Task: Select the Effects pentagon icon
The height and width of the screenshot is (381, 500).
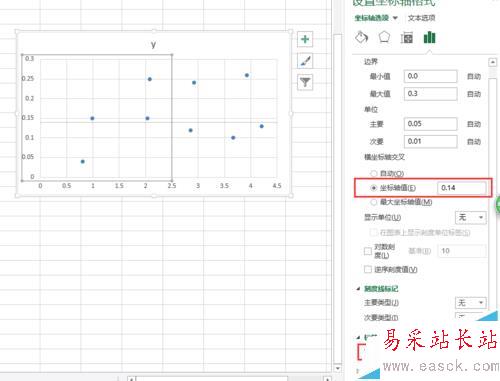Action: pyautogui.click(x=384, y=37)
